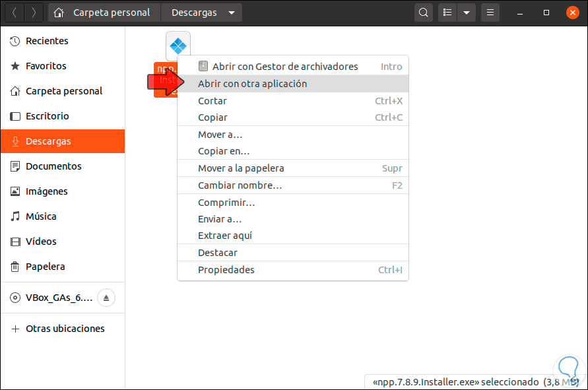The width and height of the screenshot is (588, 390).
Task: Click the status text npp.7.8.9.Installer.exe seleccionado
Action: click(x=455, y=382)
